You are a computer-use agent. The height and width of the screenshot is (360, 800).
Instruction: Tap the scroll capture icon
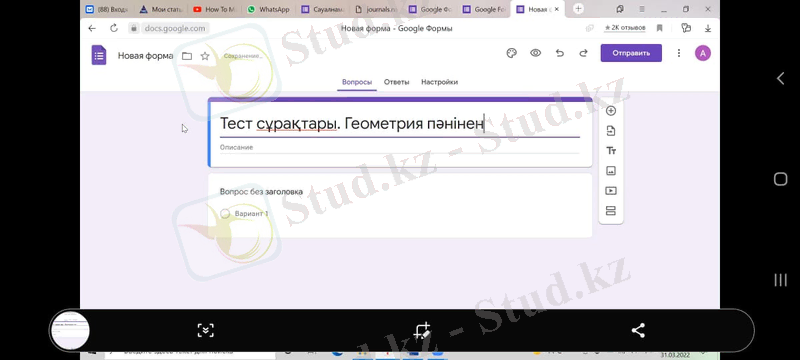[206, 330]
